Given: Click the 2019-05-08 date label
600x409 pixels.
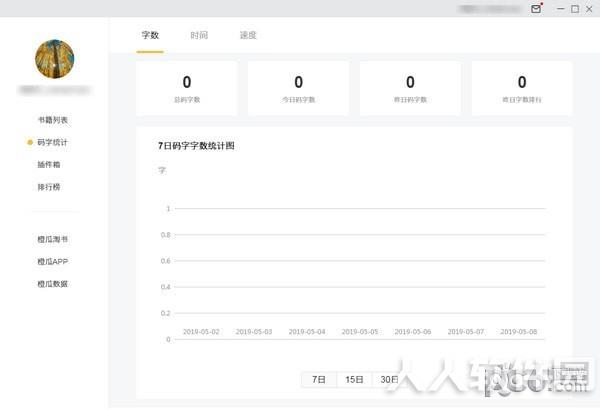Looking at the screenshot, I should pyautogui.click(x=519, y=332).
